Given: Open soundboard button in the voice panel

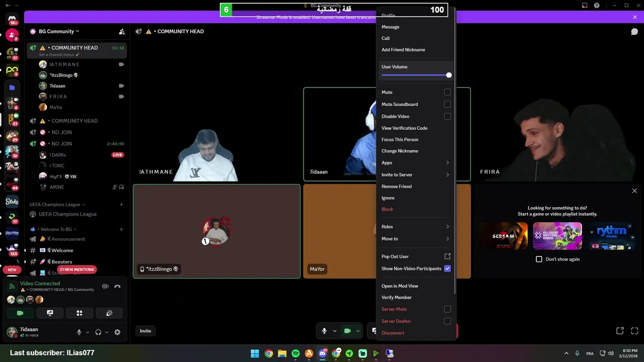Looking at the screenshot, I should [109, 313].
